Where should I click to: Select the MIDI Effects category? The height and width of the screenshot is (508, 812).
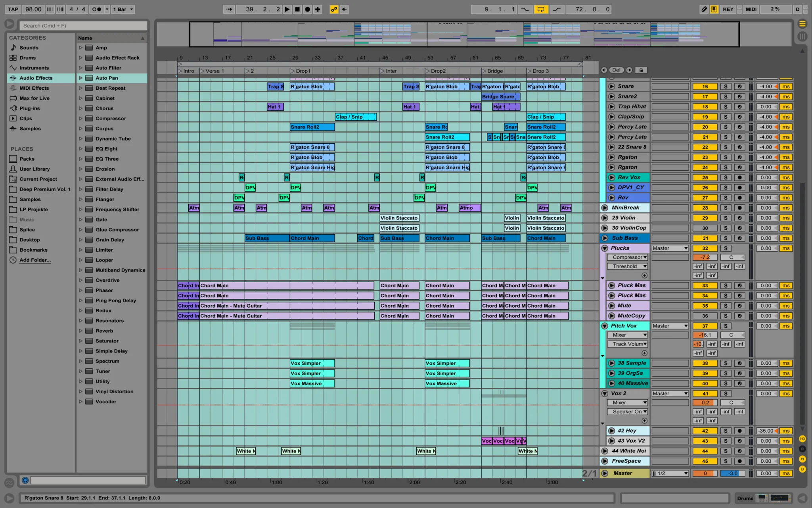point(34,88)
